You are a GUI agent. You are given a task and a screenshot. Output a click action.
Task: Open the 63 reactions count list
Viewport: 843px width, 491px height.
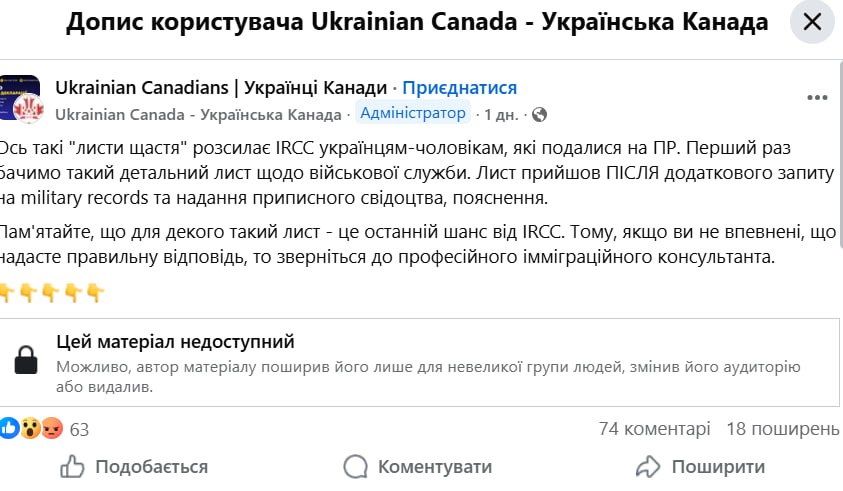(80, 430)
